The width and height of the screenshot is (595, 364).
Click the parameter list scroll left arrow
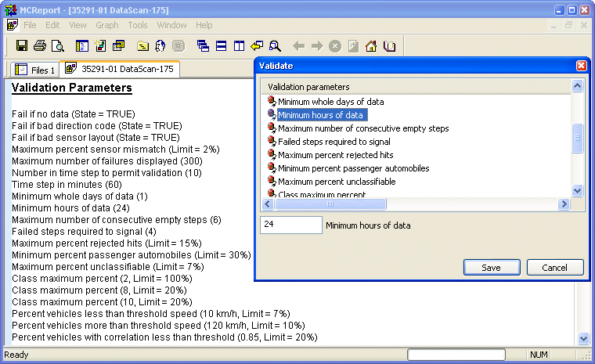pos(268,204)
